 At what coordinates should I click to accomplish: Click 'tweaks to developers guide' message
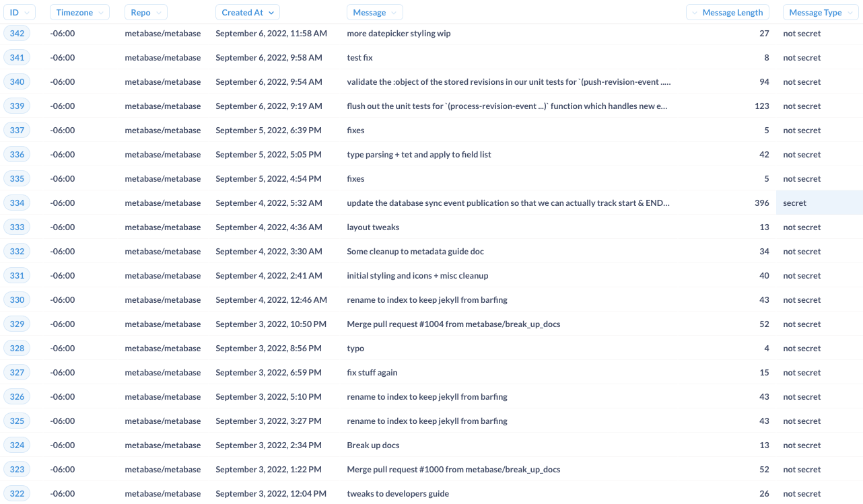point(398,494)
